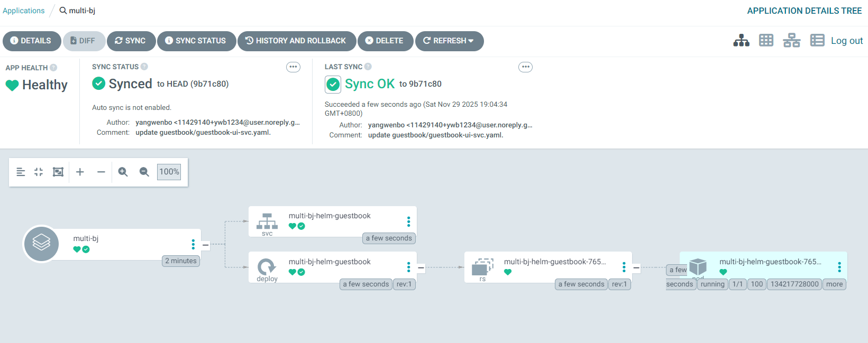Click zoom out magnifier icon

(144, 172)
